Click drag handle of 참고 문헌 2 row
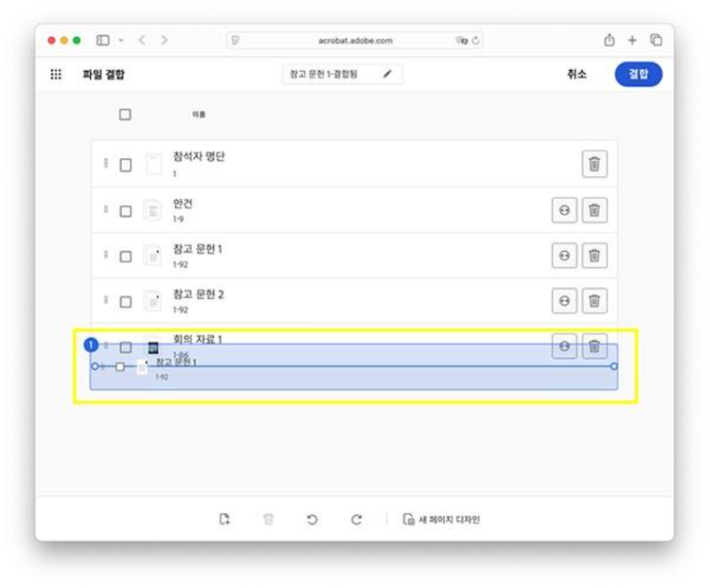Viewport: 710px width, 588px height. (105, 300)
